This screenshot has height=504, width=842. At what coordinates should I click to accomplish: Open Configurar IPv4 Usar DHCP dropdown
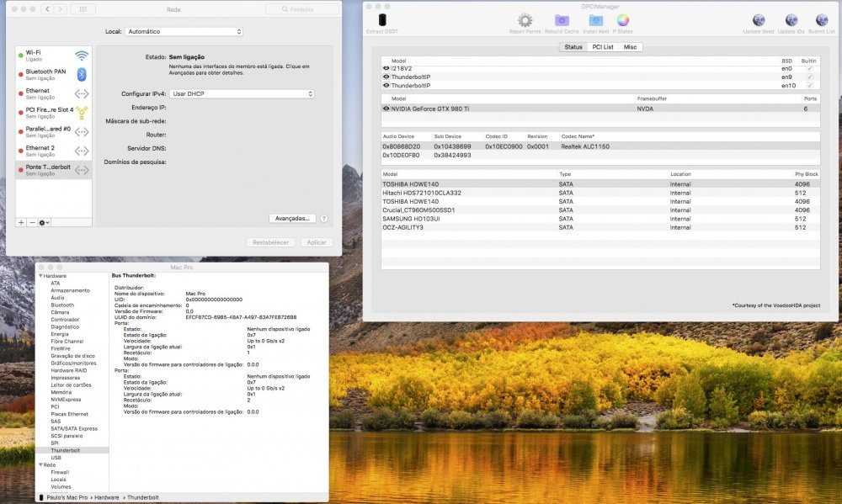(x=242, y=94)
